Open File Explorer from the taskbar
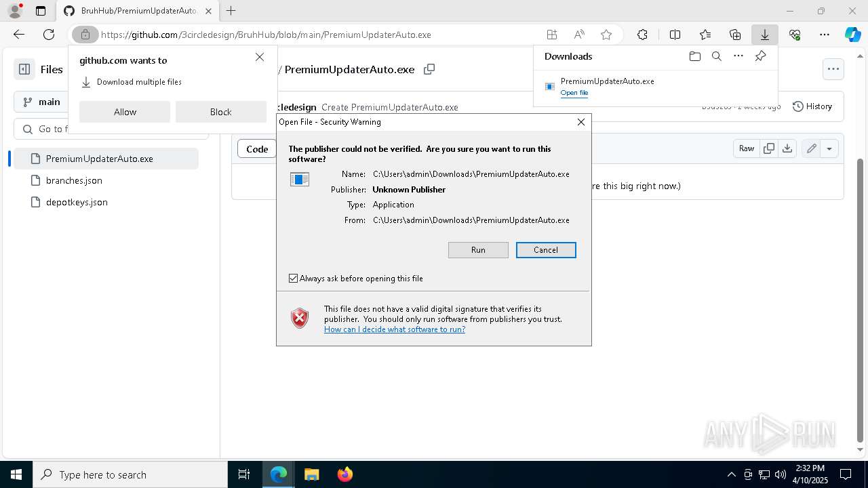 [311, 474]
